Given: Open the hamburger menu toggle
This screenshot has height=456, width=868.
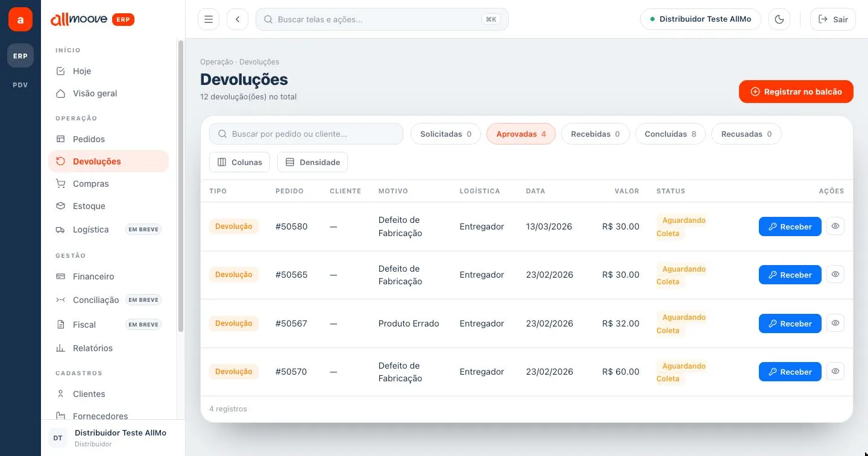Looking at the screenshot, I should [x=209, y=19].
